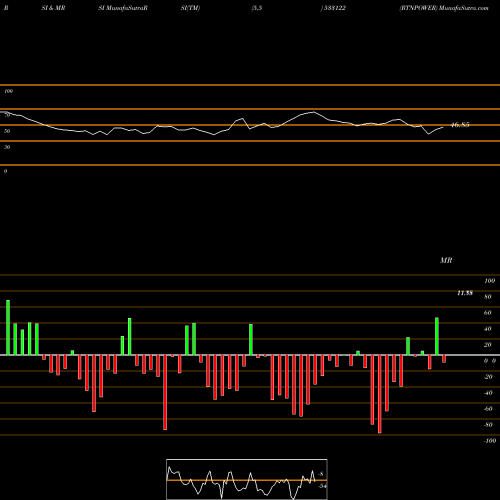Click the RSI axis label '100'

[9, 91]
